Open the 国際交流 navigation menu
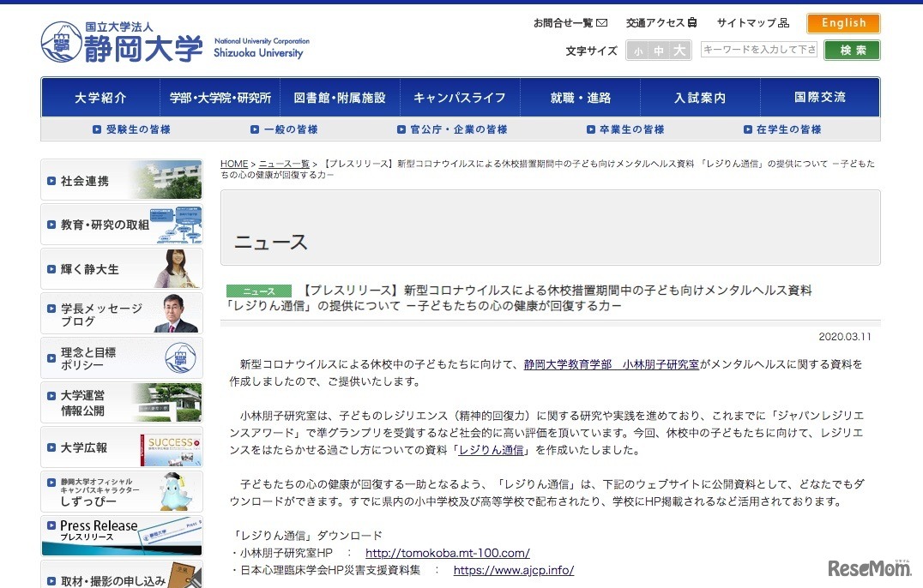Viewport: 923px width, 588px height. coord(820,97)
